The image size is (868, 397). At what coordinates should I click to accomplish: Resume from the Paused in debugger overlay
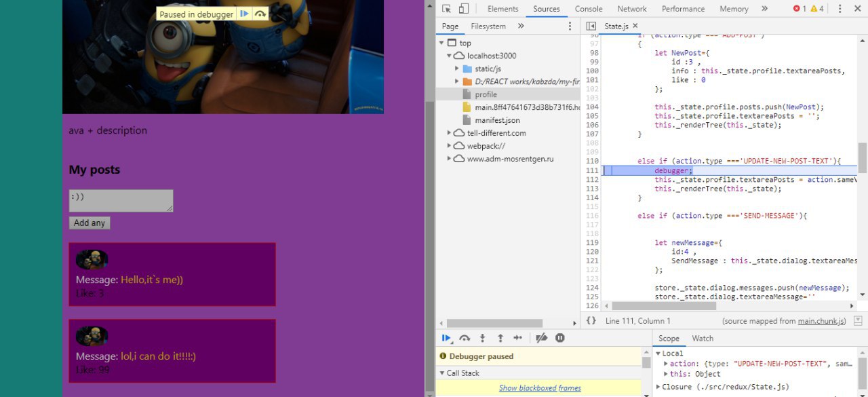244,14
